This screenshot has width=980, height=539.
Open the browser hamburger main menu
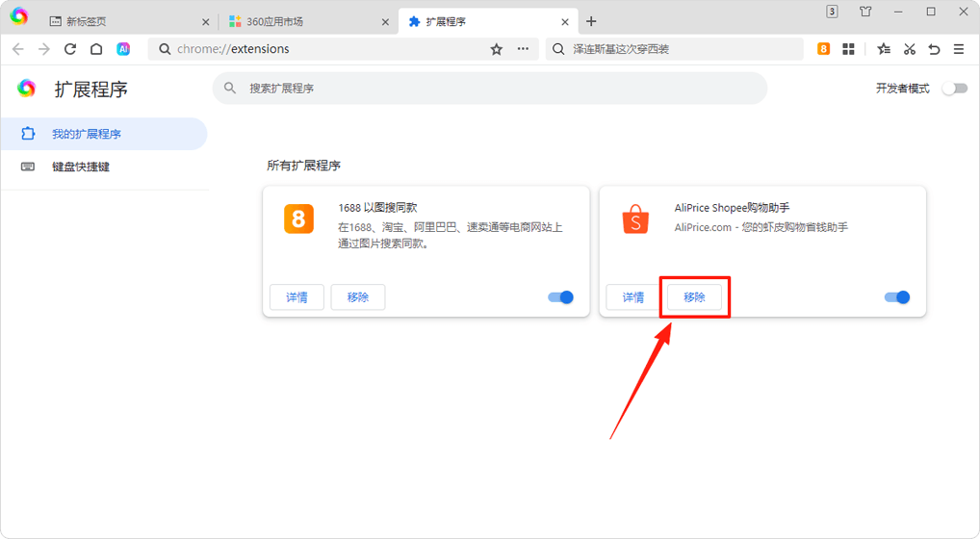[x=959, y=49]
